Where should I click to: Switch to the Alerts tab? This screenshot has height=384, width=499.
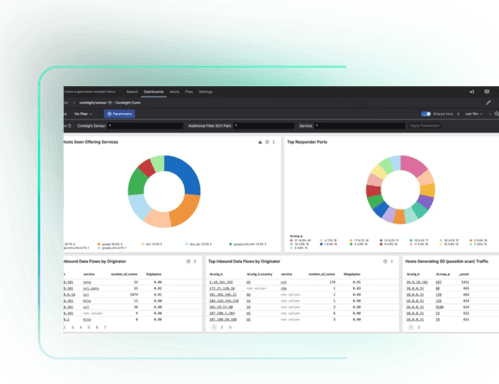pyautogui.click(x=174, y=92)
